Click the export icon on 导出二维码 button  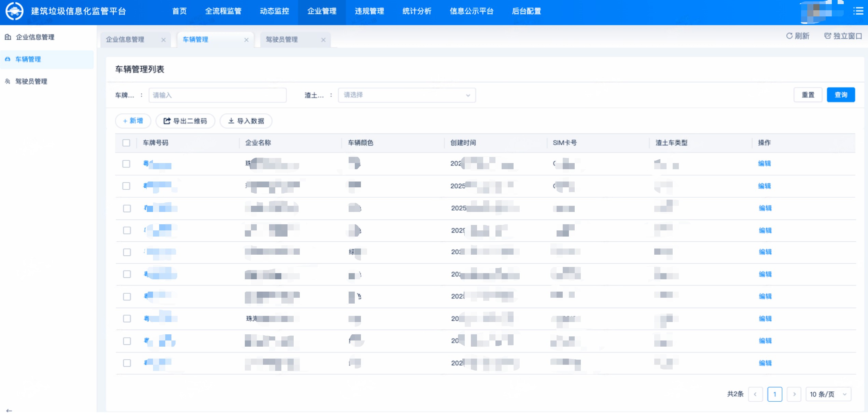coord(166,121)
